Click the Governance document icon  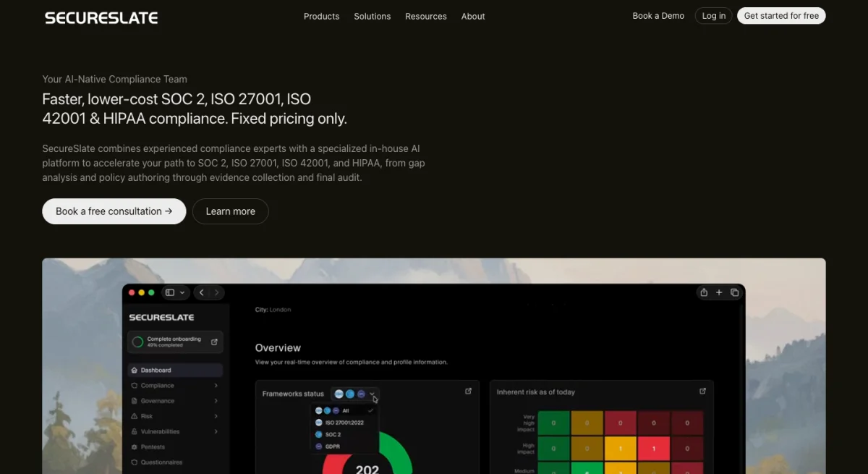pos(135,401)
